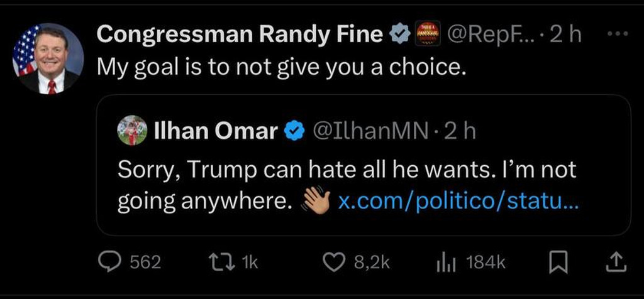Image resolution: width=644 pixels, height=299 pixels.
Task: Open Ilhan Omar's small avatar in the quoted tweet
Action: click(x=132, y=131)
